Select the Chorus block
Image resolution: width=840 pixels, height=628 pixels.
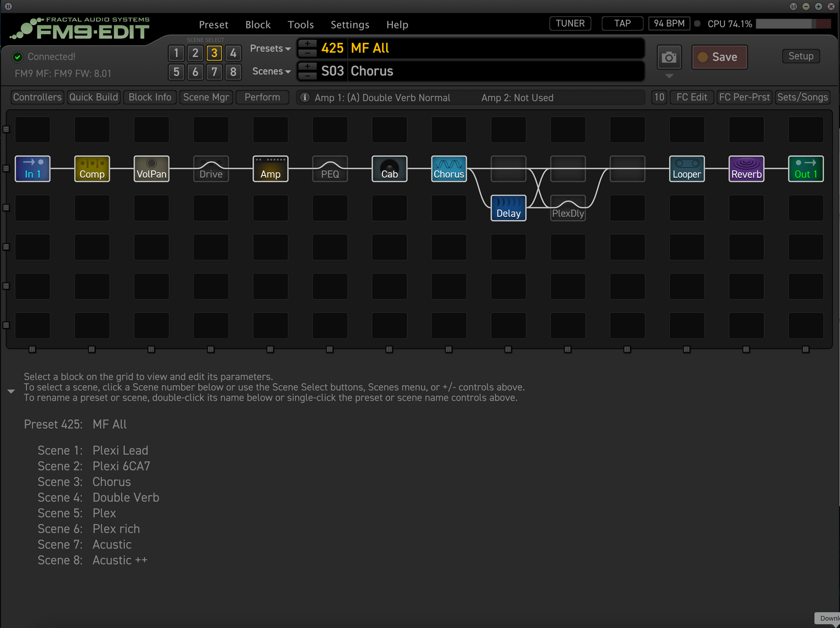click(x=449, y=168)
